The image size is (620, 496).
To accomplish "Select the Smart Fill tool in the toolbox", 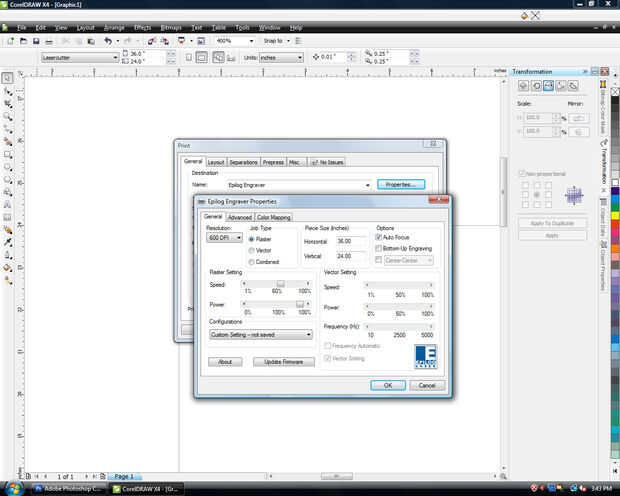I will coord(8,142).
